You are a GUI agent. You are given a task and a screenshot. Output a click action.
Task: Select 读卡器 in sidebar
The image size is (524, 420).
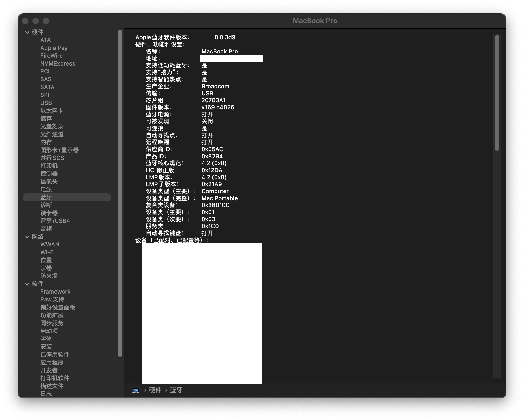point(49,213)
